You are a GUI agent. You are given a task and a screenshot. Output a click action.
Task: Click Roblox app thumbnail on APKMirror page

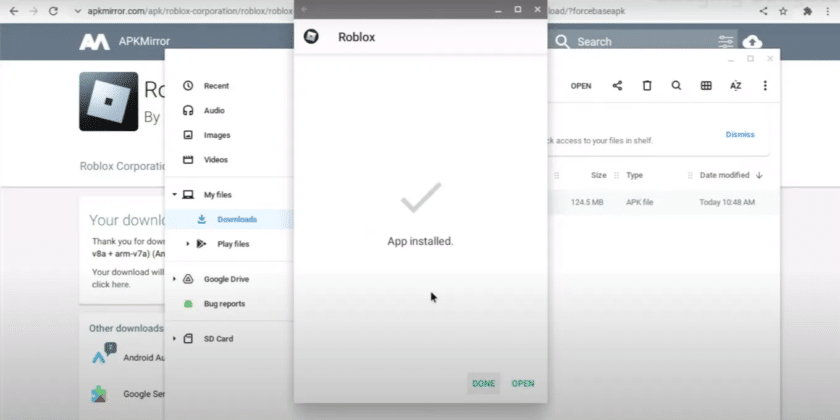point(109,102)
